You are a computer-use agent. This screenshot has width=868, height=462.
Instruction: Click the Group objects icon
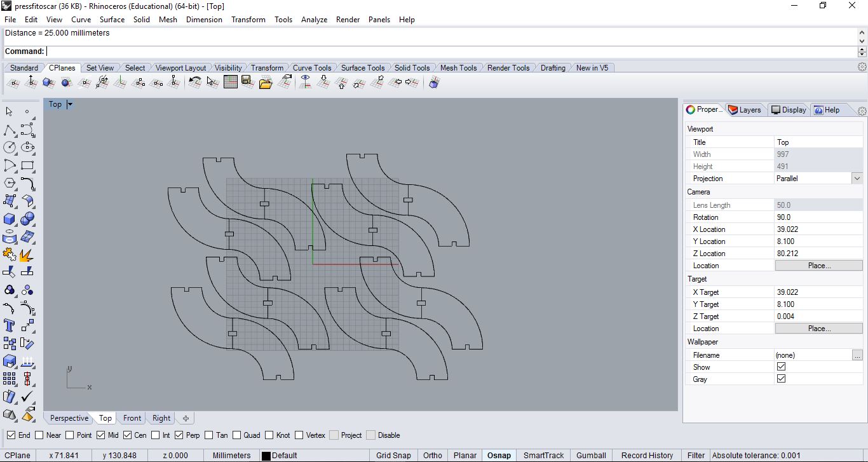10,290
